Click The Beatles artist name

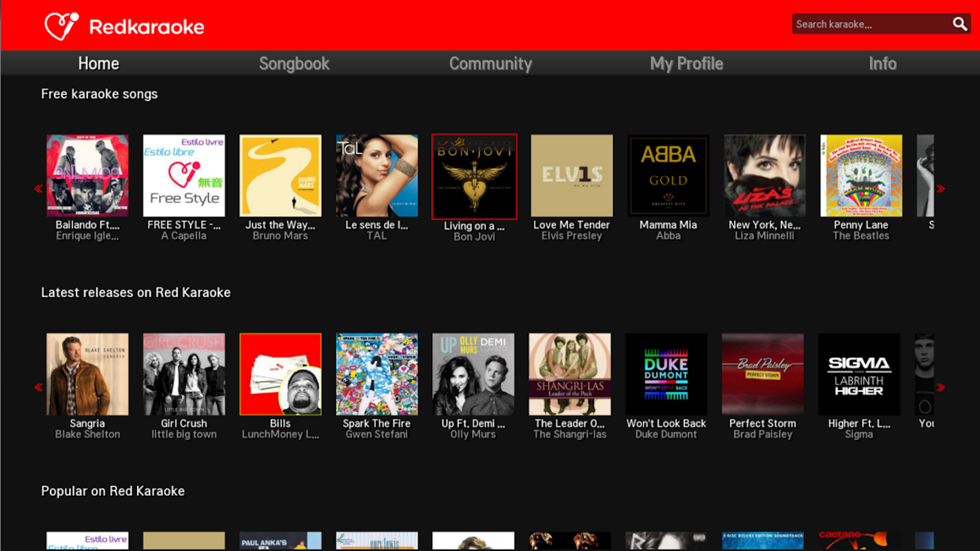(861, 236)
